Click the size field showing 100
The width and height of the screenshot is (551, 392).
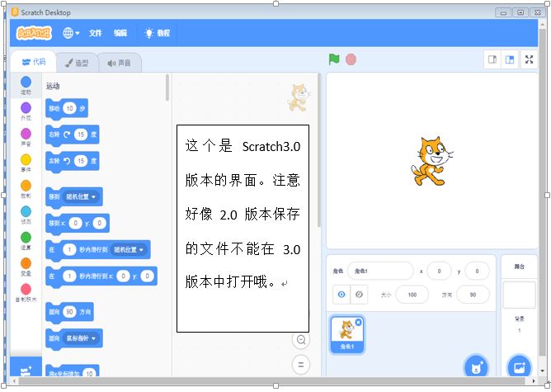412,295
